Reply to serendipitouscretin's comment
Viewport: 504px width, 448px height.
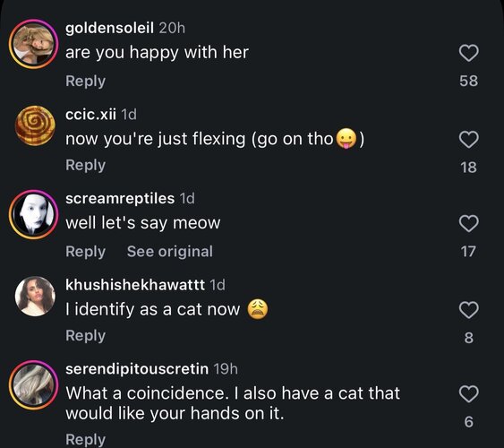86,439
